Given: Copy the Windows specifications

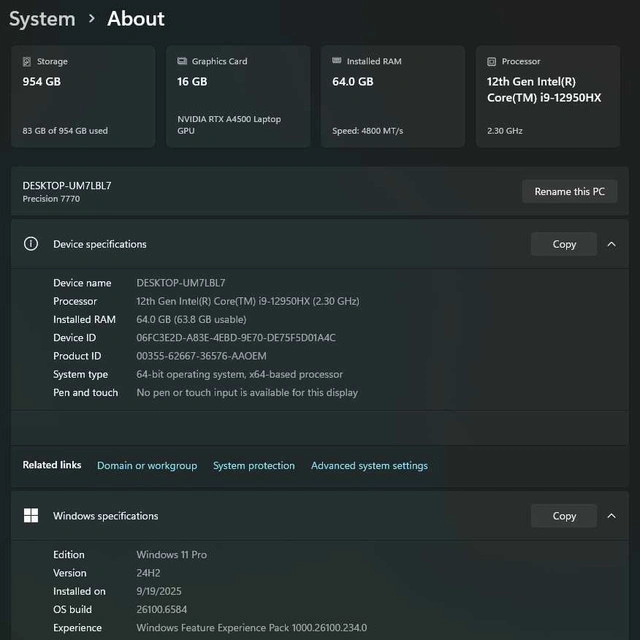Looking at the screenshot, I should point(564,516).
